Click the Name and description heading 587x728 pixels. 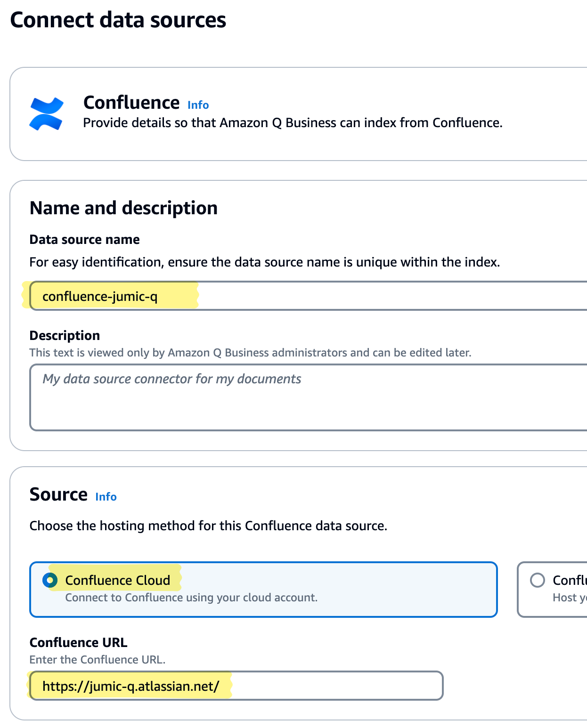pyautogui.click(x=123, y=207)
